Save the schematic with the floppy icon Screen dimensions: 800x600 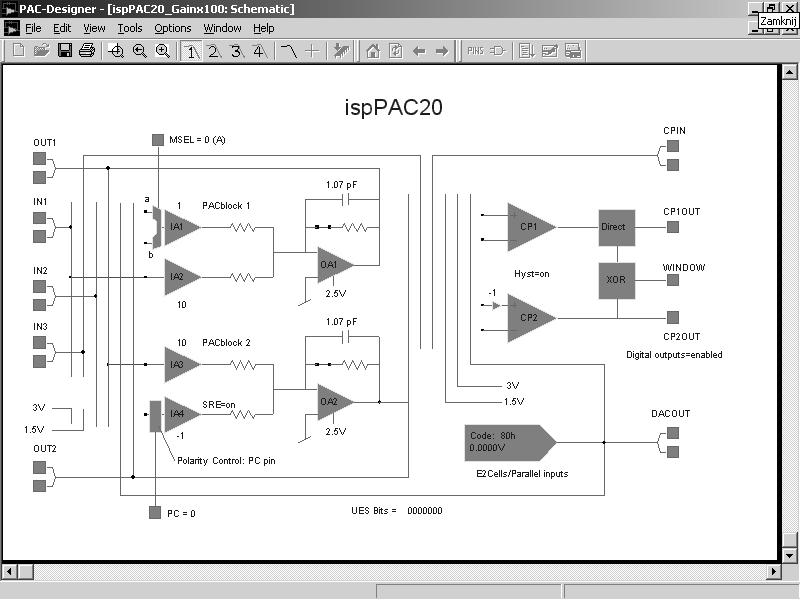[x=64, y=51]
